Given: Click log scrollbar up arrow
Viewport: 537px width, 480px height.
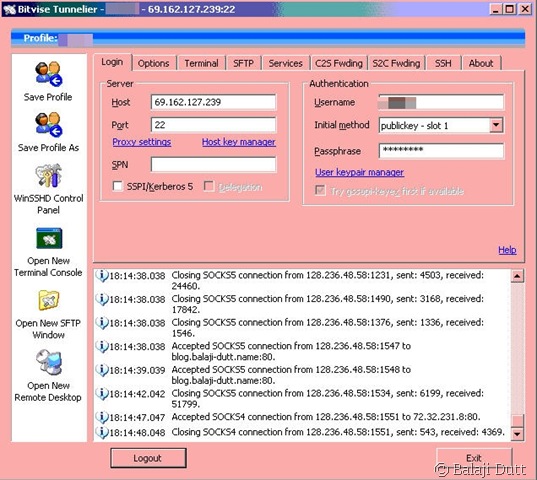Looking at the screenshot, I should click(517, 276).
